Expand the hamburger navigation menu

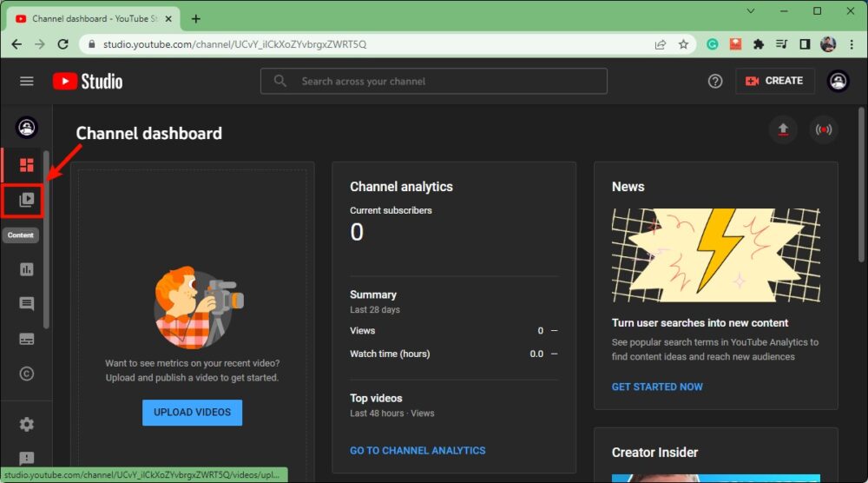pos(27,81)
